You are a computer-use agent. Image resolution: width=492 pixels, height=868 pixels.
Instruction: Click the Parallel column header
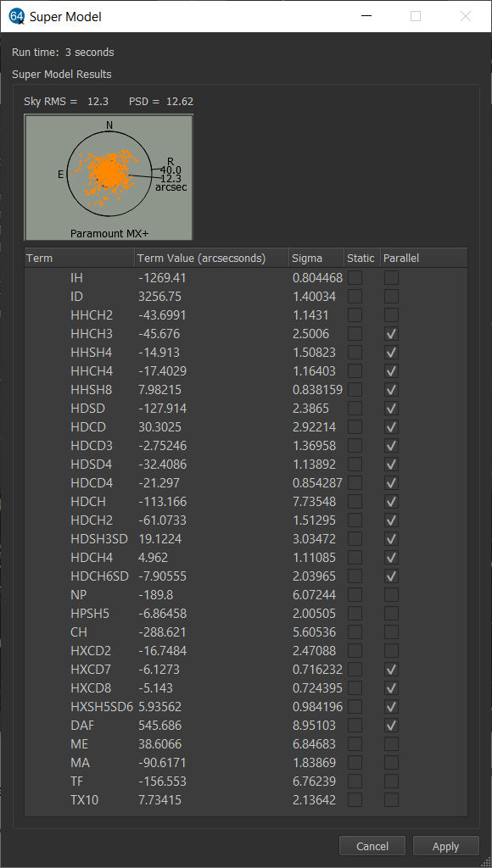click(423, 258)
